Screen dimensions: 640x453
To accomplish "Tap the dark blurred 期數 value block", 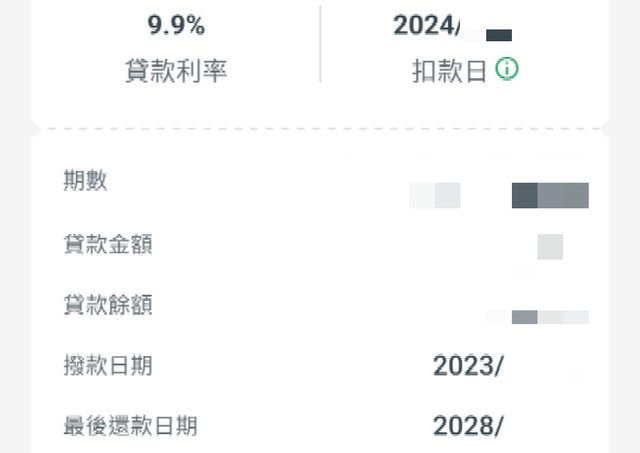I will [x=550, y=195].
